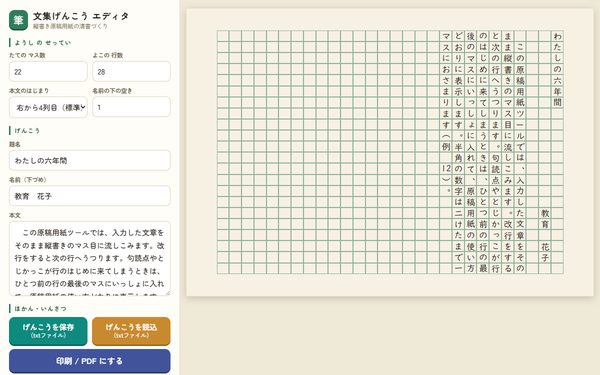This screenshot has width=600, height=375.
Task: Click the 文集げんこう エディタ title
Action: 81,16
